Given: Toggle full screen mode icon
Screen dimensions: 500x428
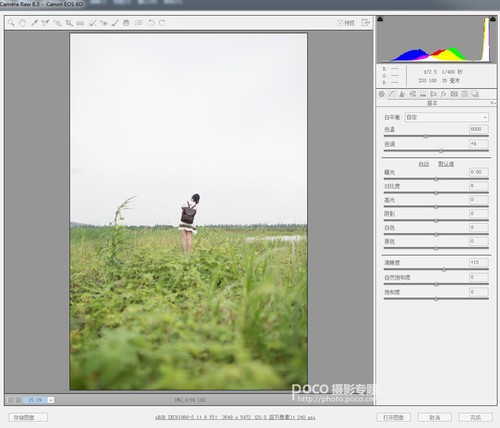Looking at the screenshot, I should (366, 23).
